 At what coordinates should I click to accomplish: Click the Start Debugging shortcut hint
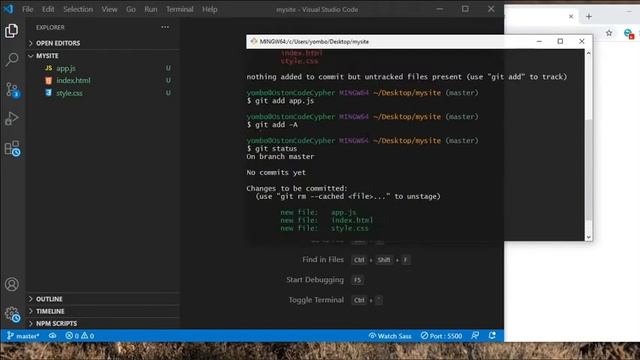325,280
